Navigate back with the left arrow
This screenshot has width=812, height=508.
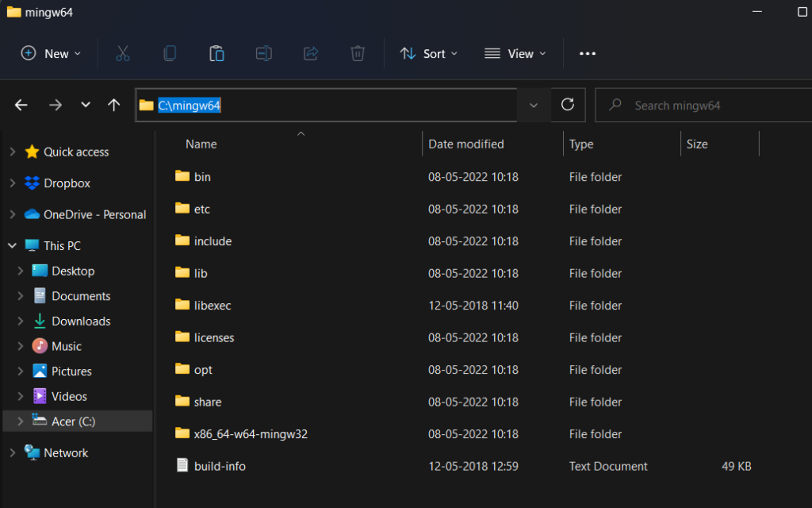coord(21,105)
